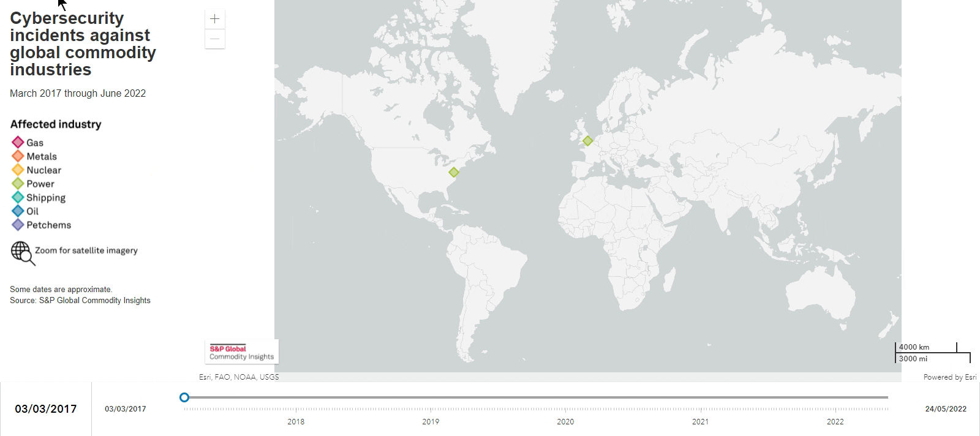Image resolution: width=980 pixels, height=436 pixels.
Task: Click the 24/05/2022 end date label
Action: pyautogui.click(x=946, y=409)
